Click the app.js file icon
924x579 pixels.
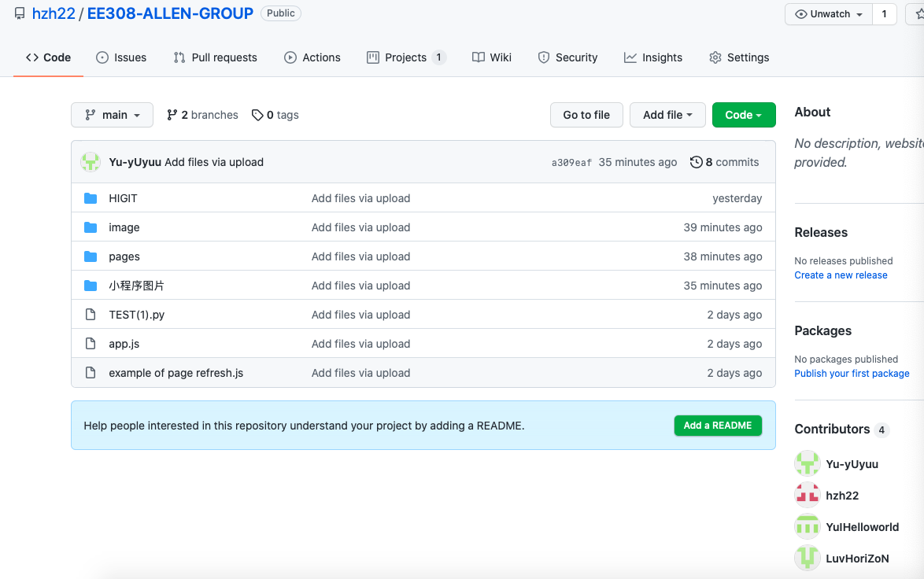[91, 344]
